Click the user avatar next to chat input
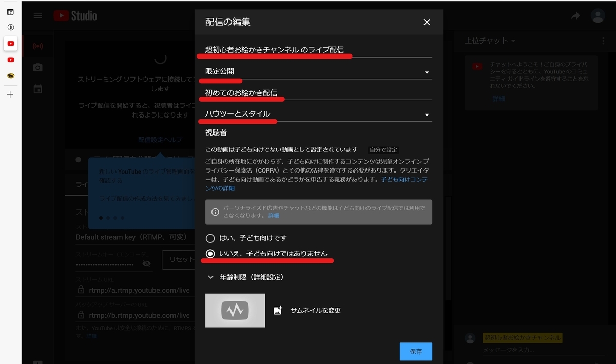The width and height of the screenshot is (616, 364). (470, 338)
